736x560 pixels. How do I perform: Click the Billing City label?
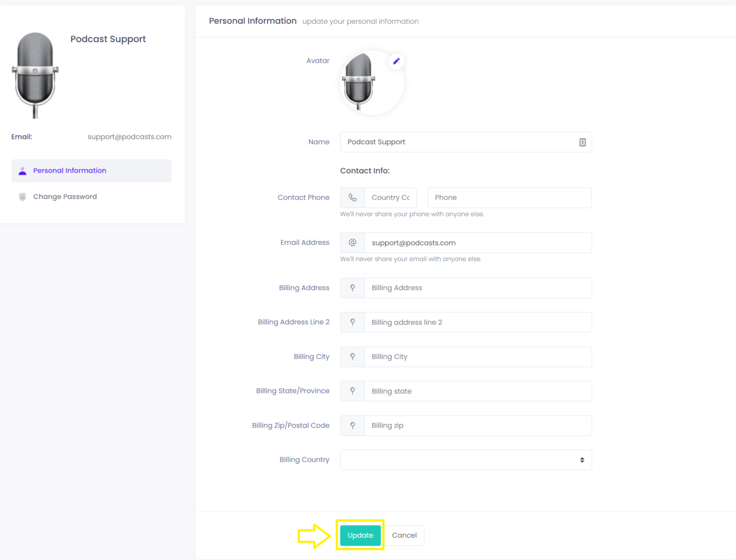(312, 357)
